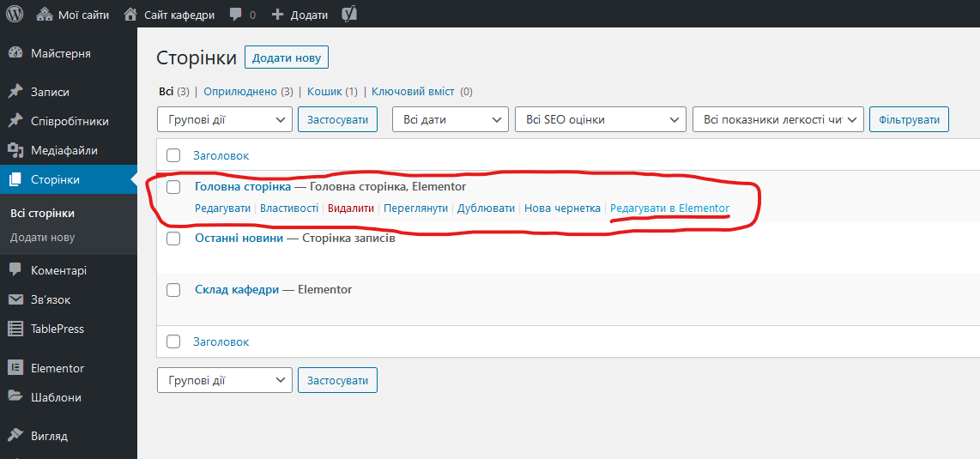The width and height of the screenshot is (980, 459).
Task: Click Редагувати в Elementor link
Action: (x=669, y=208)
